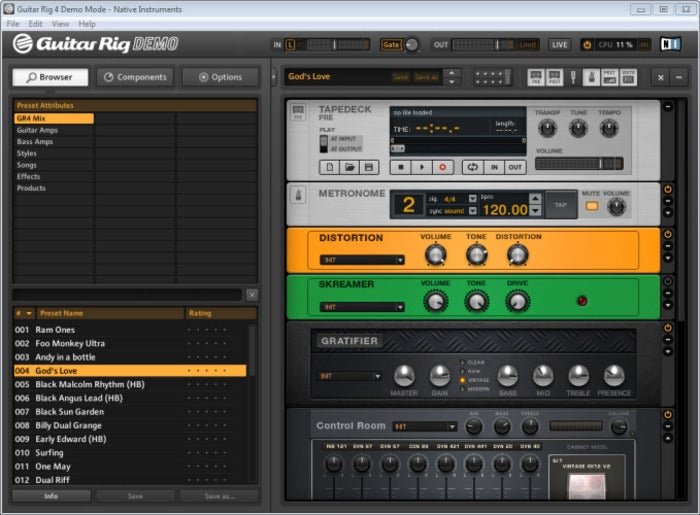Show Tapedeck Pre module via toolbar icon

pyautogui.click(x=536, y=77)
